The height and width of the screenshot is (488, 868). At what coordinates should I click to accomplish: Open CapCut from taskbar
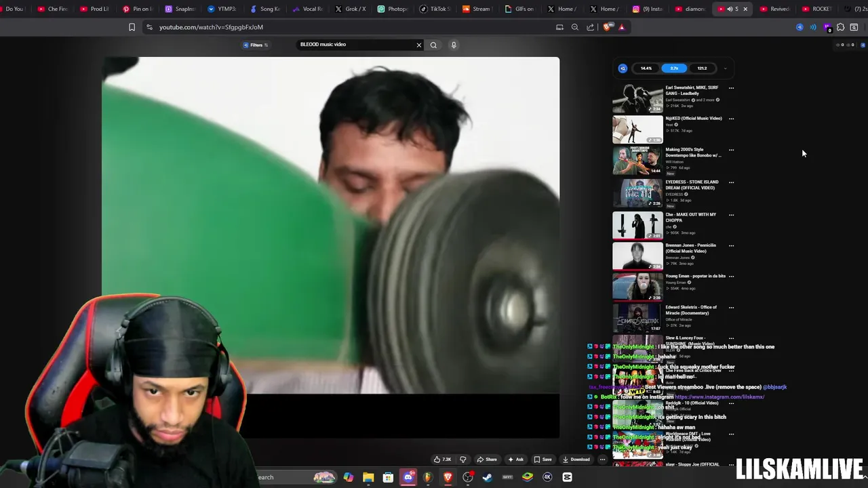568,477
